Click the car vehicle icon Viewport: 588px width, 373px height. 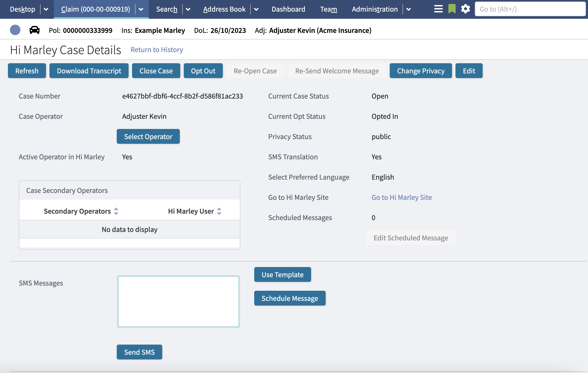pos(34,30)
